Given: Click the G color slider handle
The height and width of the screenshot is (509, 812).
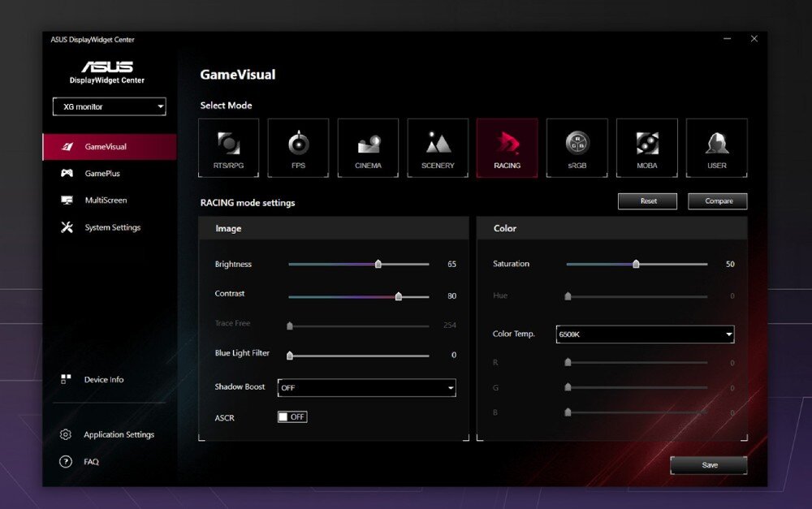Looking at the screenshot, I should (568, 386).
